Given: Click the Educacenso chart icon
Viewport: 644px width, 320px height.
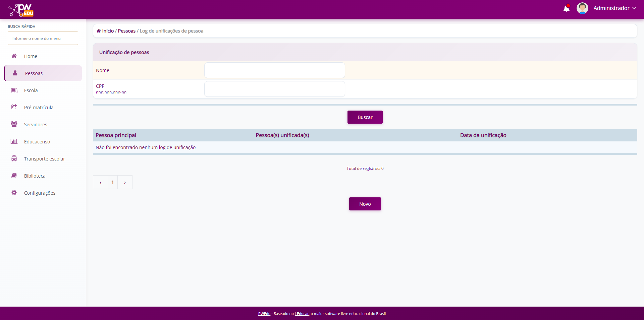Looking at the screenshot, I should 14,141.
